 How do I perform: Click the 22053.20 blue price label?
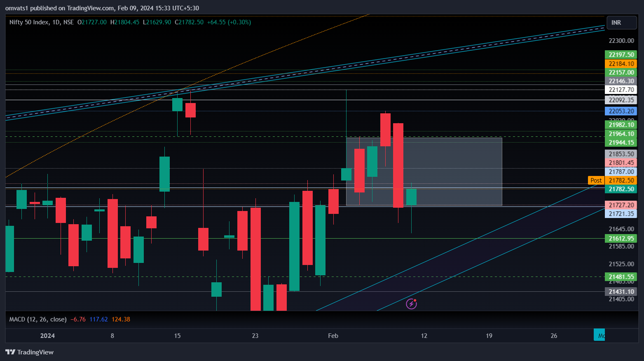click(621, 111)
